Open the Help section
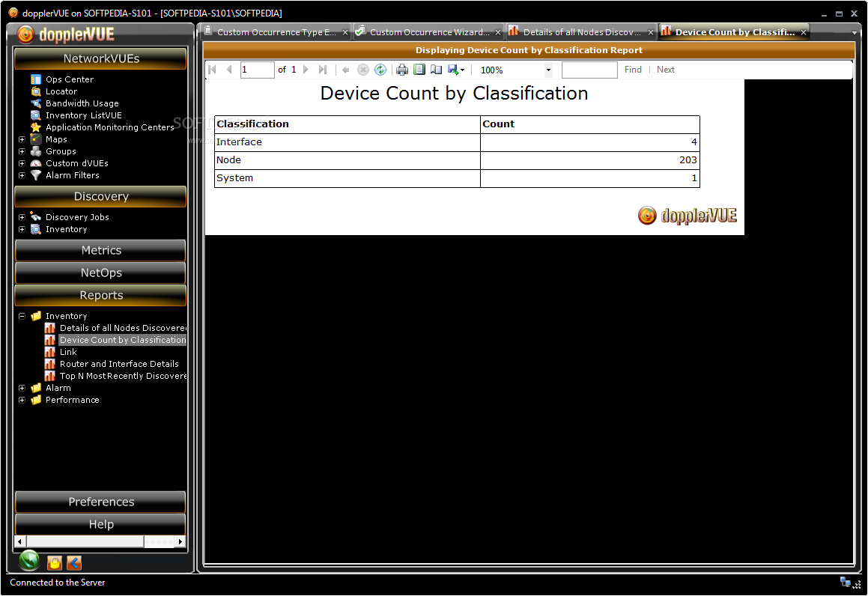Screen dimensions: 868x596 [101, 524]
